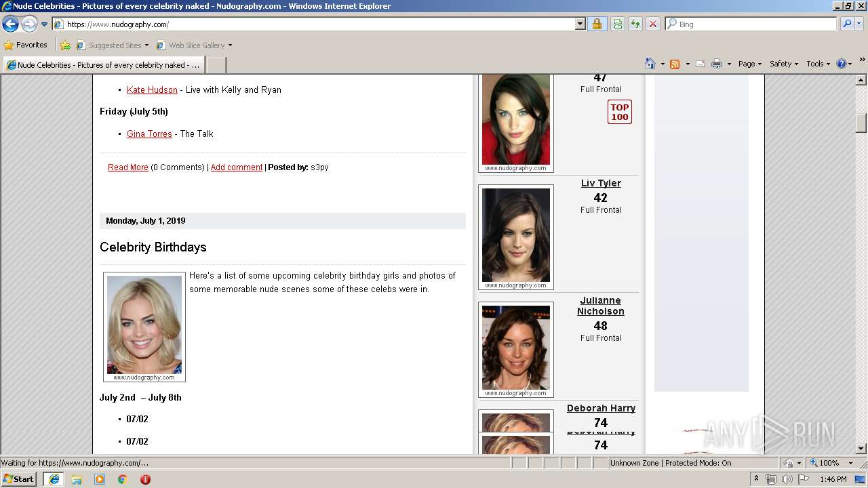
Task: Select the Celebrity Birthdays blonde portrait thumbnail
Action: tap(144, 327)
